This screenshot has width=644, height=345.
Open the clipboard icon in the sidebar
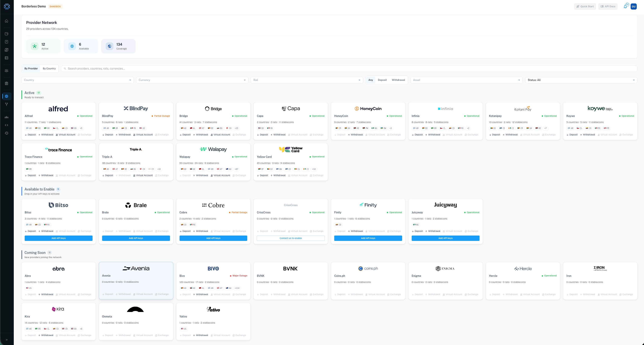(7, 83)
